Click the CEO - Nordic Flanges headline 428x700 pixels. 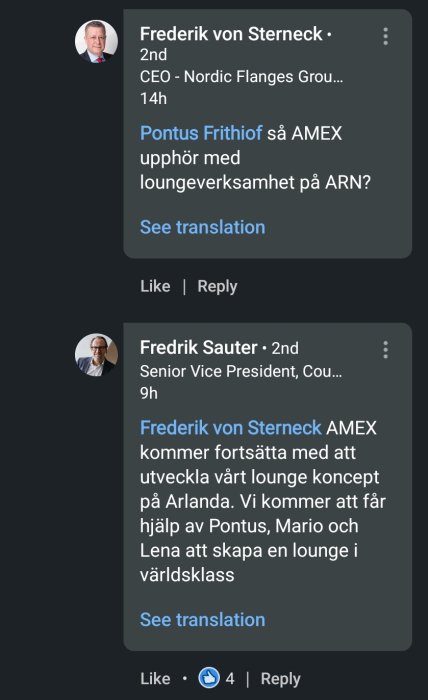[x=241, y=77]
